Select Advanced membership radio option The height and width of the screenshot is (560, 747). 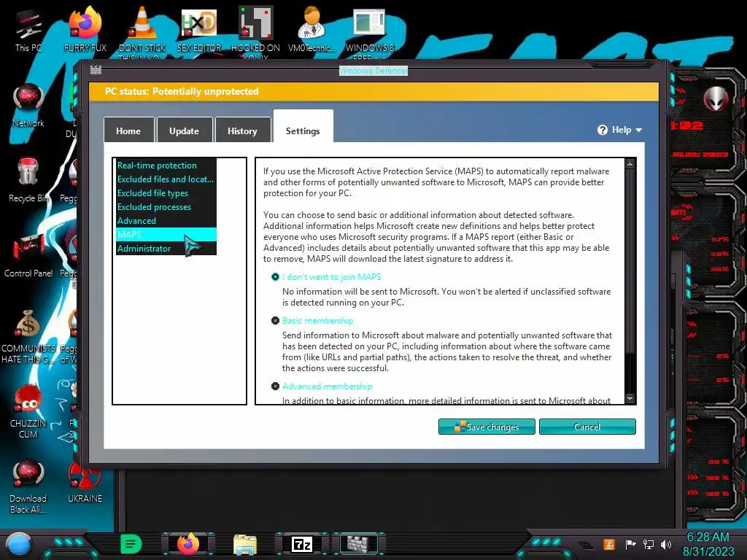(x=275, y=386)
